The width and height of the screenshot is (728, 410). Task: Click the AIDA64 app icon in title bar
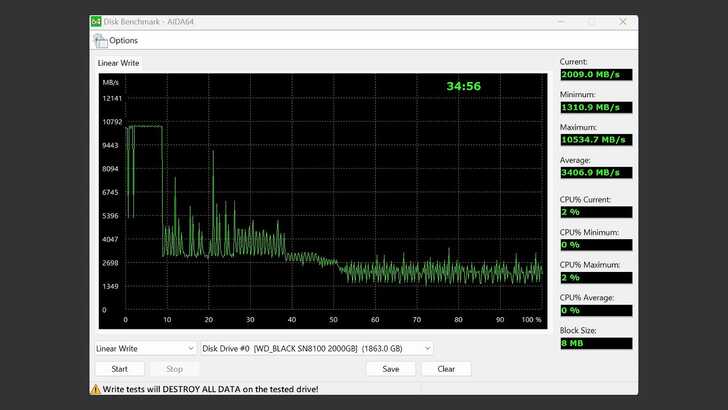click(x=96, y=21)
